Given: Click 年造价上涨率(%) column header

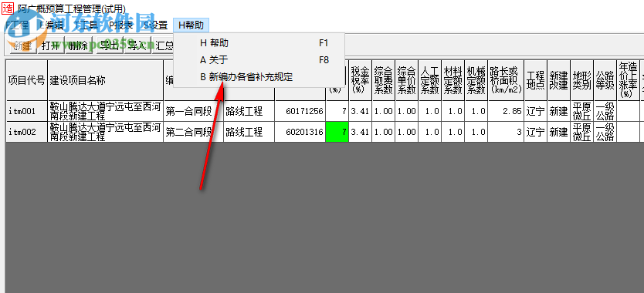Looking at the screenshot, I should pos(629,80).
